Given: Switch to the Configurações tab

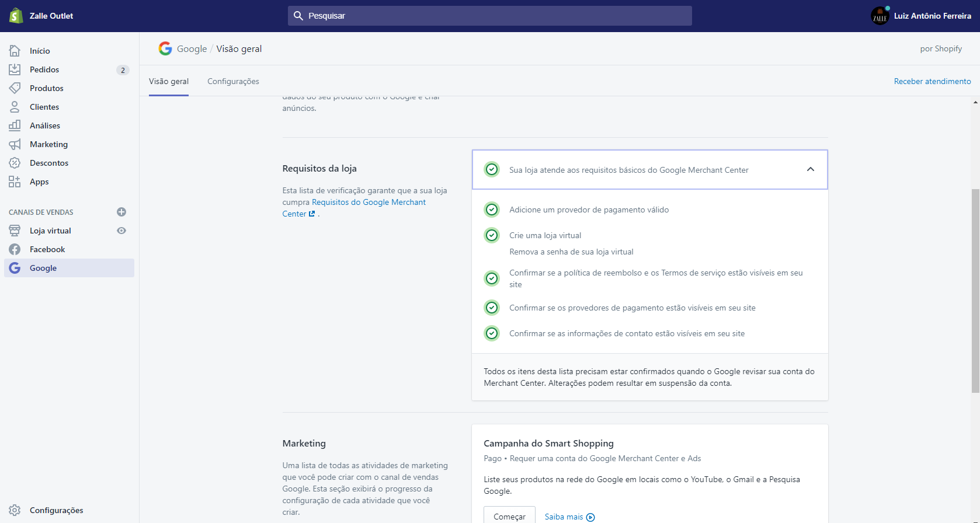Looking at the screenshot, I should pos(233,81).
